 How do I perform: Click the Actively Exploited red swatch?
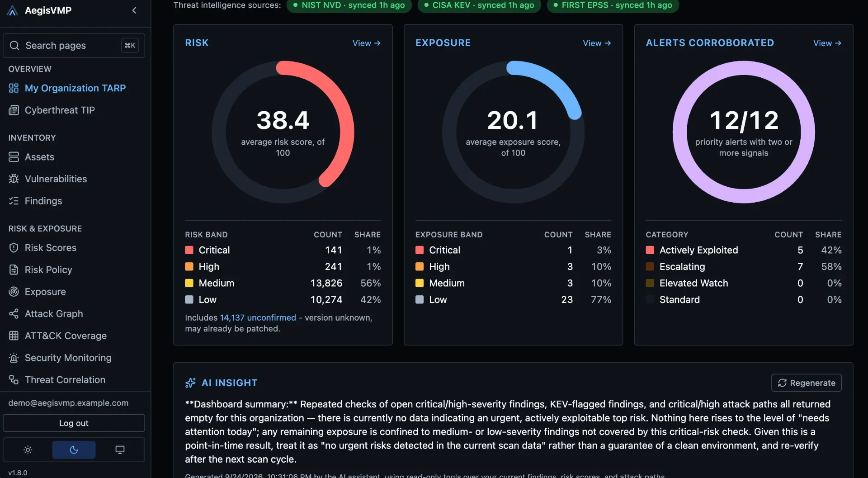(x=650, y=250)
